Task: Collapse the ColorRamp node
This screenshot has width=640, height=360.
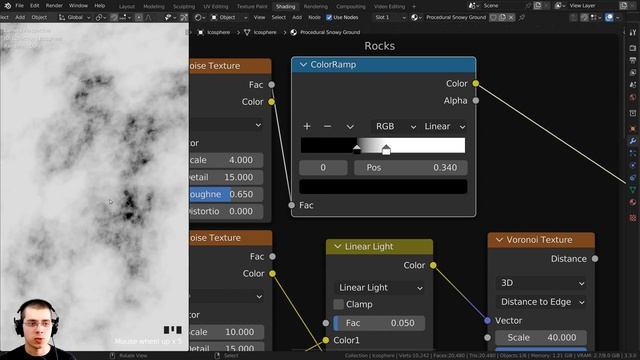Action: 303,65
